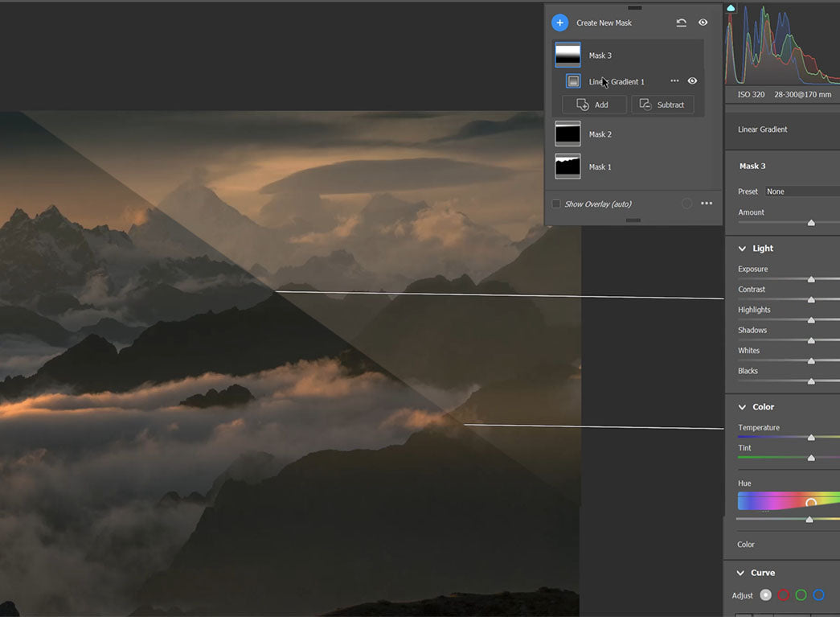Open overlay options three-dot menu
This screenshot has width=840, height=617.
point(707,204)
